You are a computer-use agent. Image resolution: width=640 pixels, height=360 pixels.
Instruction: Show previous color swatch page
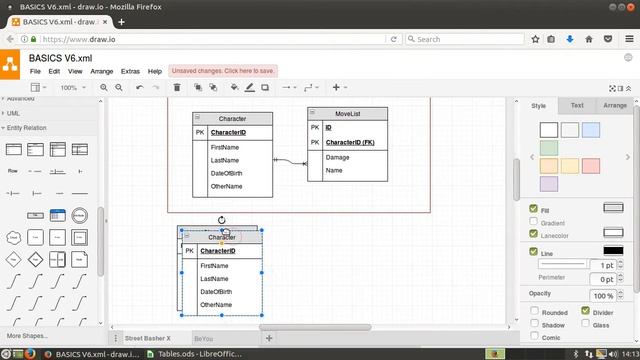(x=532, y=157)
